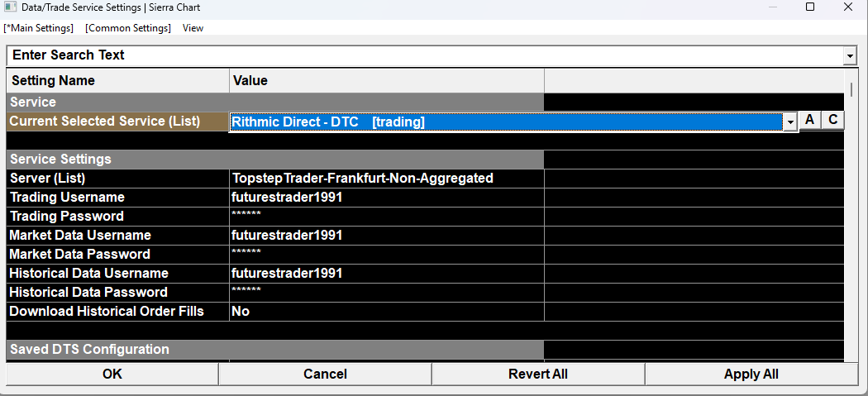Expand the Enter Search Text dropdown arrow
The image size is (868, 396).
[x=850, y=55]
